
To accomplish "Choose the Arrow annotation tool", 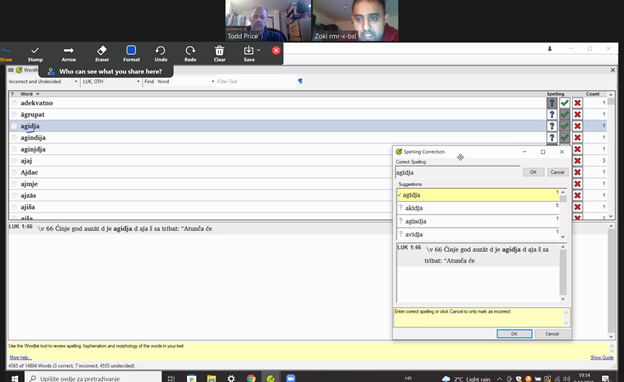I will coord(68,54).
